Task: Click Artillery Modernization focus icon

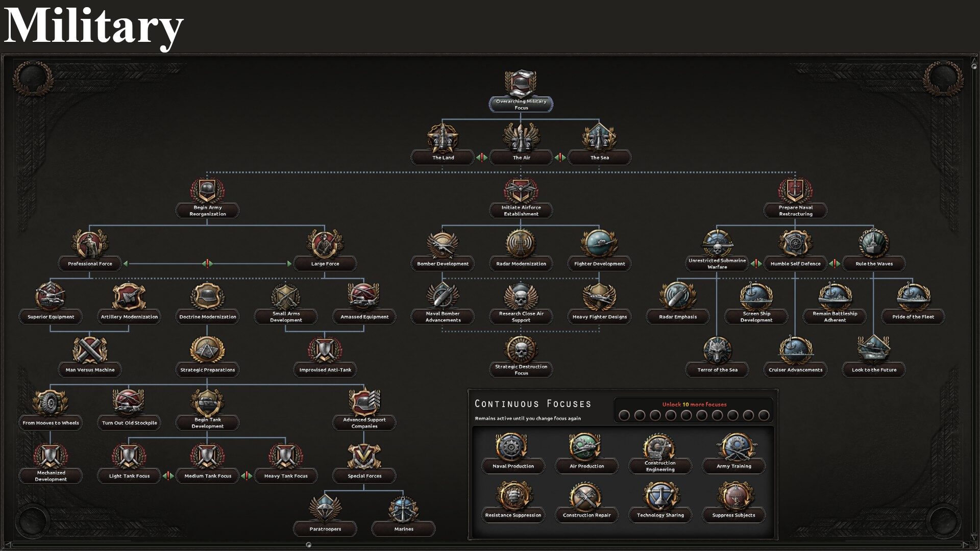Action: point(129,296)
